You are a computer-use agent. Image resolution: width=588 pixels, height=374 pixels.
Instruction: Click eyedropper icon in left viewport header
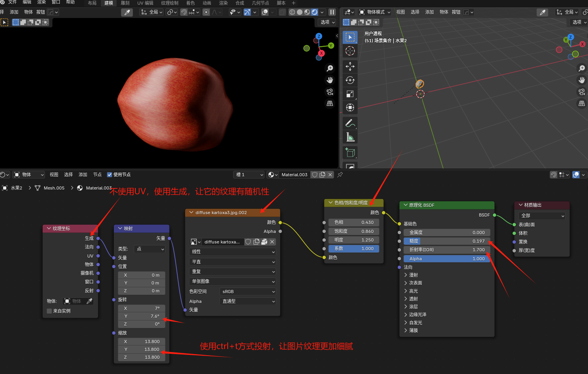coord(127,13)
